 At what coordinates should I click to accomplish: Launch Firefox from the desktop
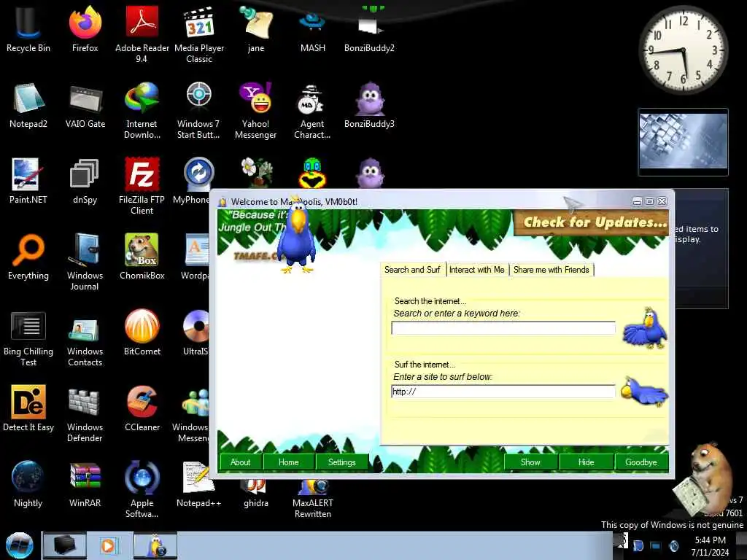click(85, 29)
